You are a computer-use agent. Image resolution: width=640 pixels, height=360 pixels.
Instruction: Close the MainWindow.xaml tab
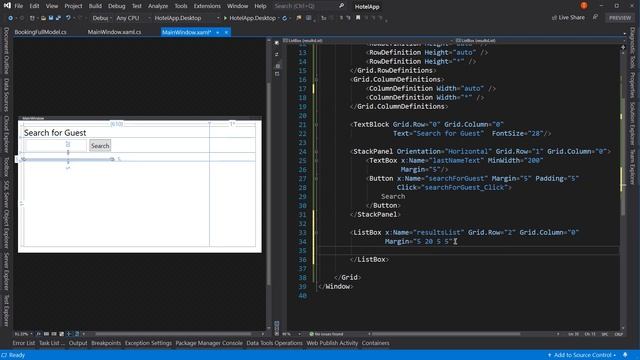pyautogui.click(x=226, y=32)
